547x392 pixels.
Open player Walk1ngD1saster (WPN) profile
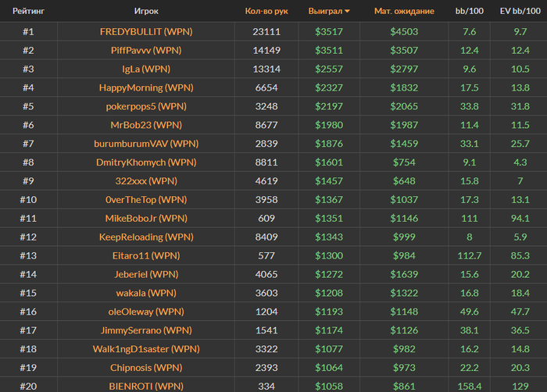(146, 349)
